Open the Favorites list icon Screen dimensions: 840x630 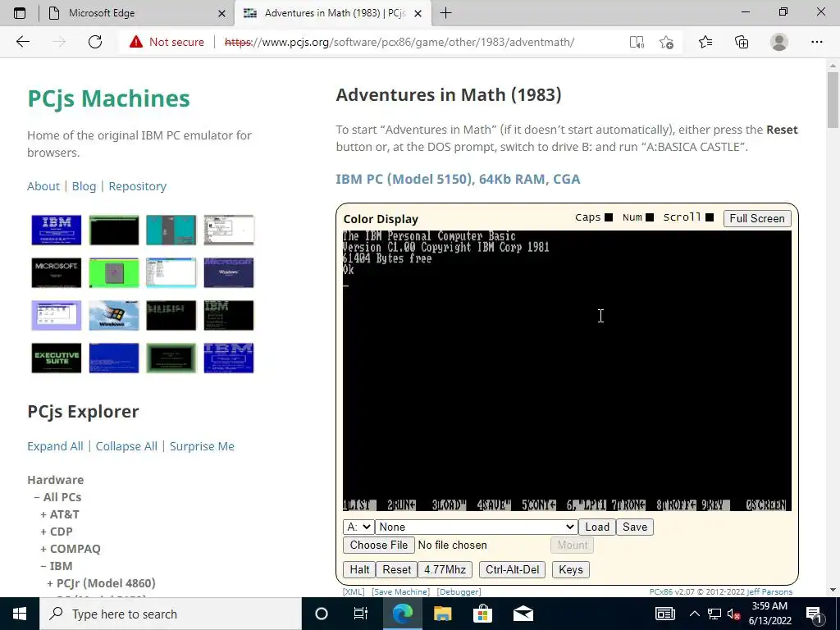[x=705, y=42]
